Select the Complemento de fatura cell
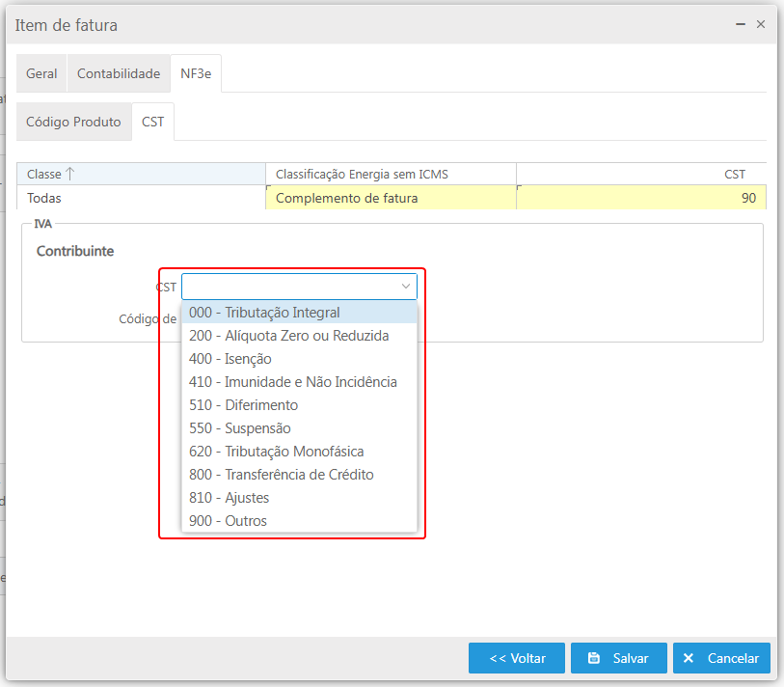 point(391,198)
